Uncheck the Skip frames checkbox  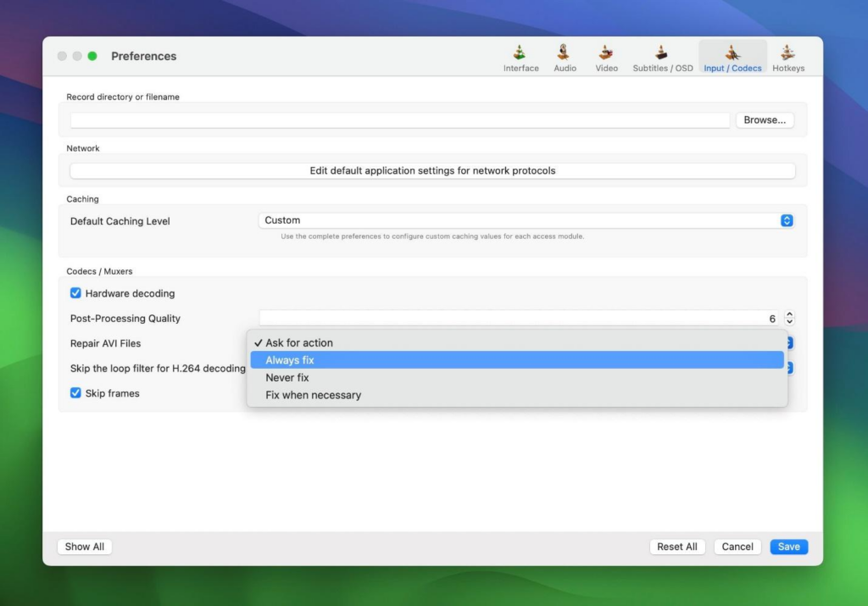tap(76, 393)
